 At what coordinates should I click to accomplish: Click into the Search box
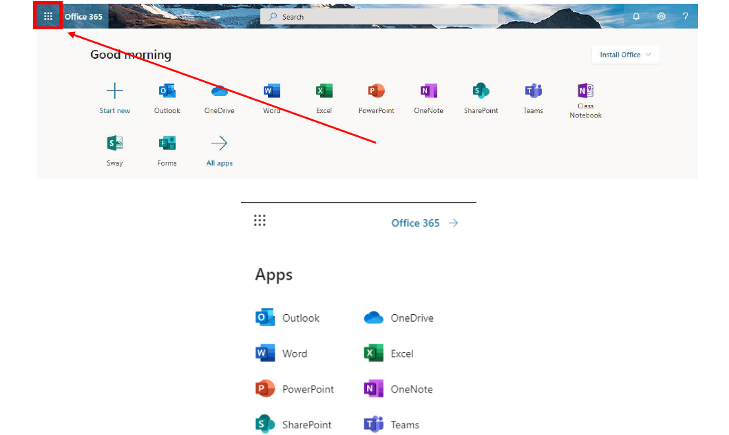tap(379, 17)
